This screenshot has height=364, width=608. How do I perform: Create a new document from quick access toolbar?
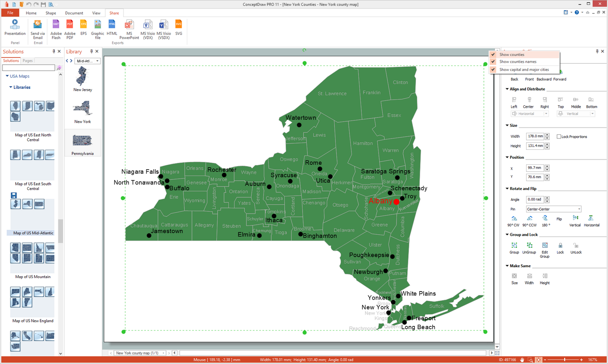click(14, 4)
